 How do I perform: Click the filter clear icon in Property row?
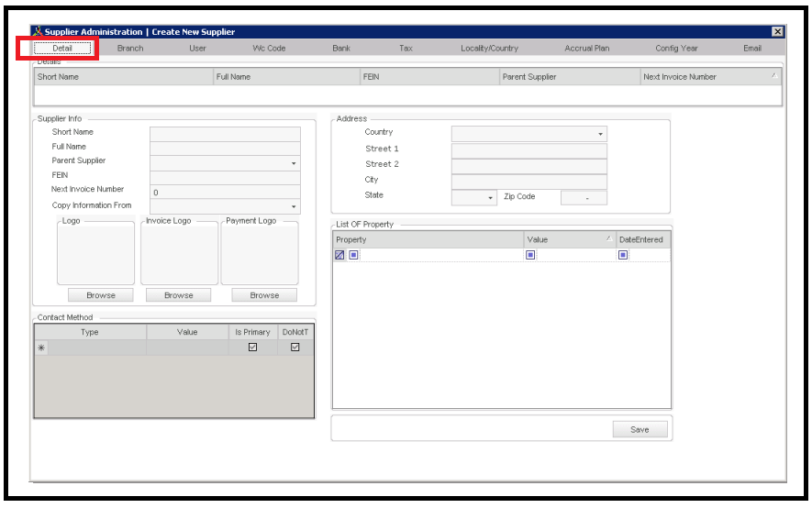click(339, 255)
